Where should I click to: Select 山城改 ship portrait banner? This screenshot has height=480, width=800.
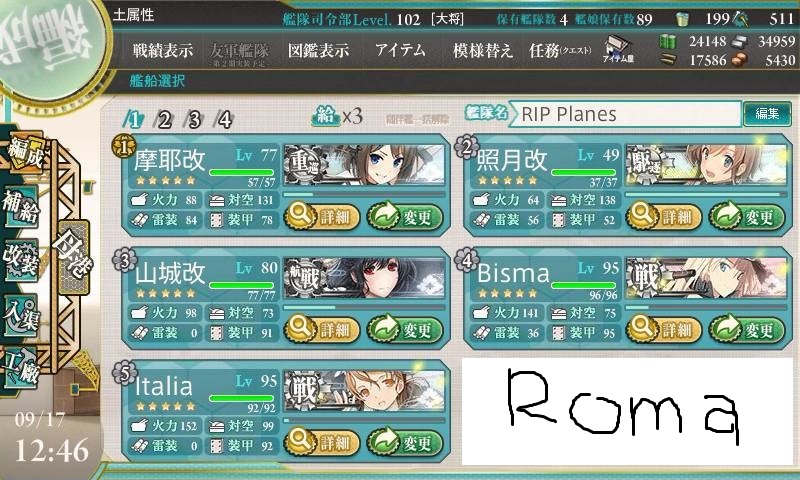364,278
